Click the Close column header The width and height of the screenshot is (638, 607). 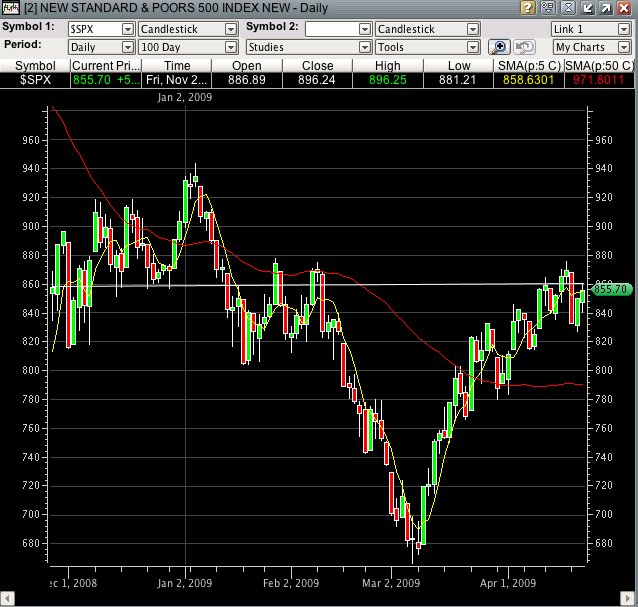pyautogui.click(x=318, y=65)
